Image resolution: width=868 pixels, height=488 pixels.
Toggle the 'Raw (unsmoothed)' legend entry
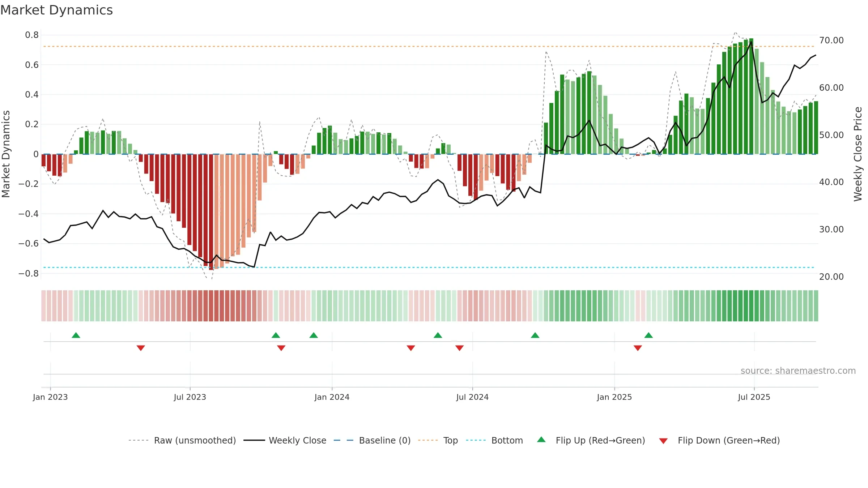pos(195,440)
